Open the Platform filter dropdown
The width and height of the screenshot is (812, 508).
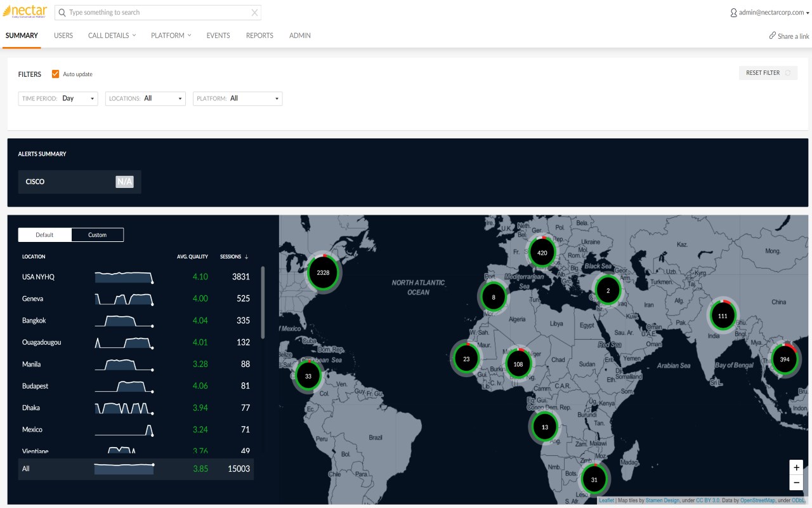[237, 98]
